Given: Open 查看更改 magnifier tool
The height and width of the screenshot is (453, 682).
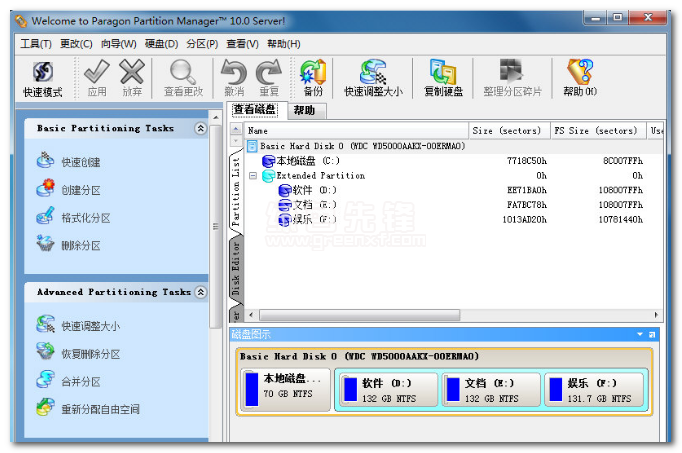Looking at the screenshot, I should click(183, 78).
